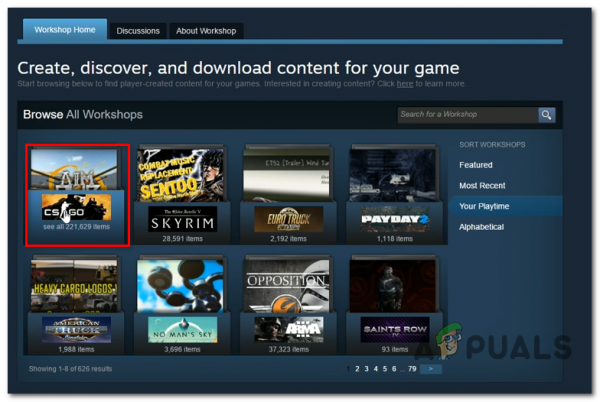Click the next page arrow button
This screenshot has width=600, height=402.
[431, 369]
